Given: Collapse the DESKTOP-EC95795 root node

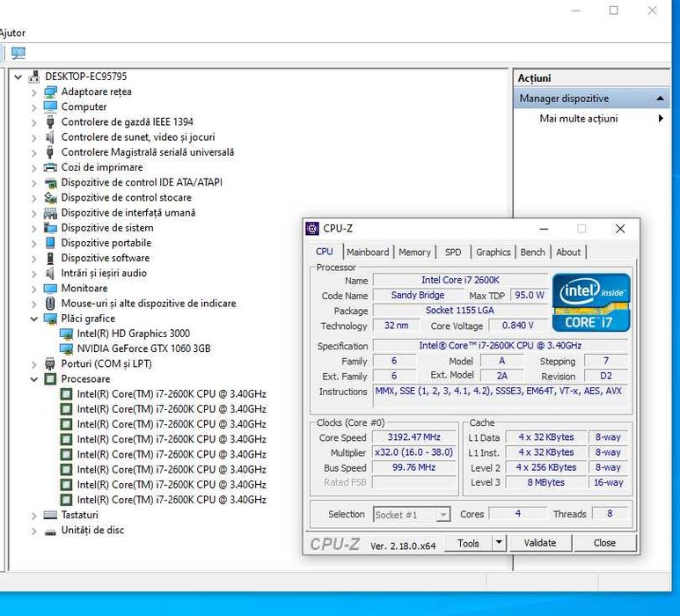Looking at the screenshot, I should 18,77.
